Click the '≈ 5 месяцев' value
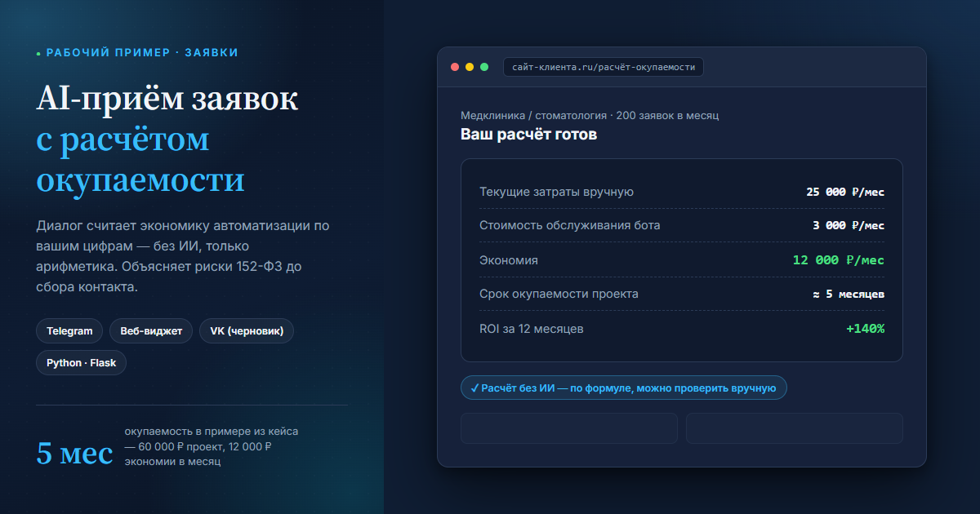Viewport: 980px width, 514px height. click(849, 294)
